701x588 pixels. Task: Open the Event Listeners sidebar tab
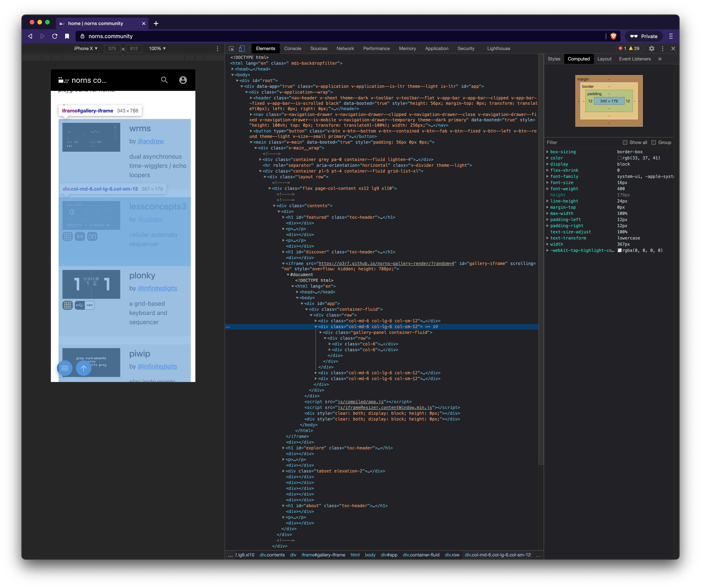(635, 59)
